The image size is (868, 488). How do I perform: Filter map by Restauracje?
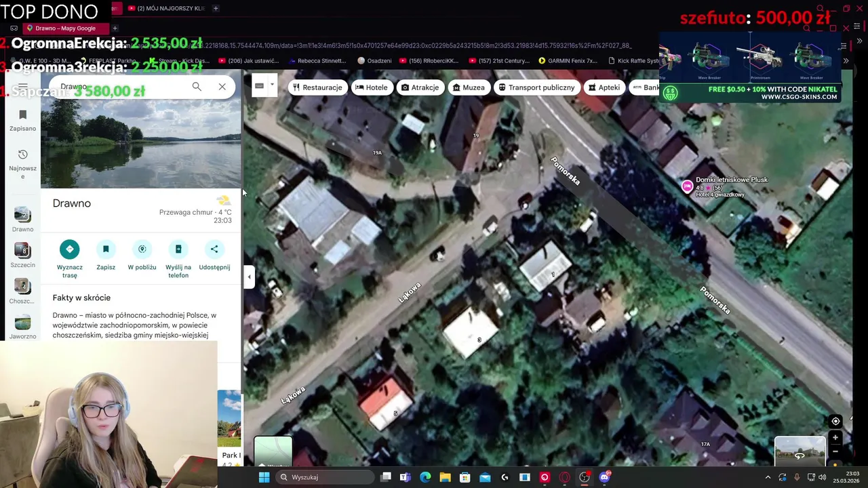(x=317, y=87)
